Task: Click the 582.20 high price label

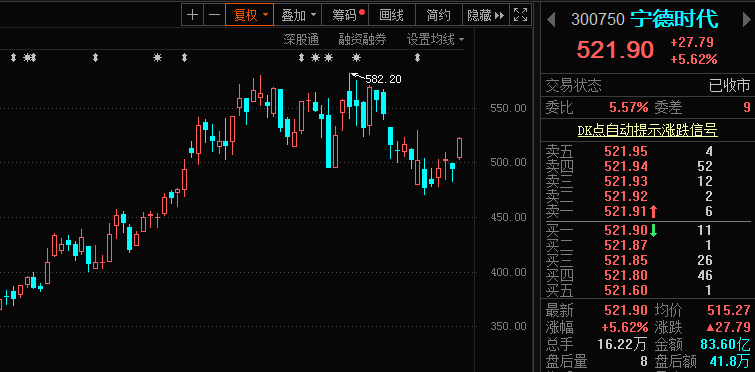Action: click(x=383, y=79)
